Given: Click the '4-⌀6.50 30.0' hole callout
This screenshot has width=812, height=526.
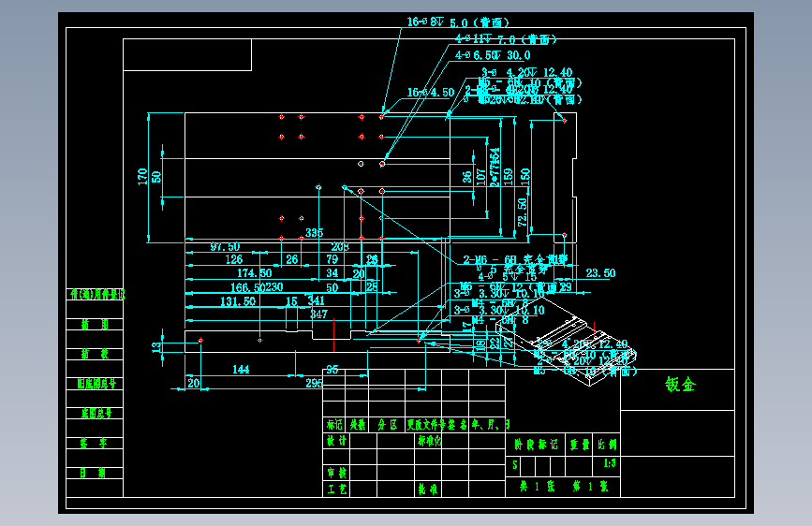Looking at the screenshot, I should 493,55.
